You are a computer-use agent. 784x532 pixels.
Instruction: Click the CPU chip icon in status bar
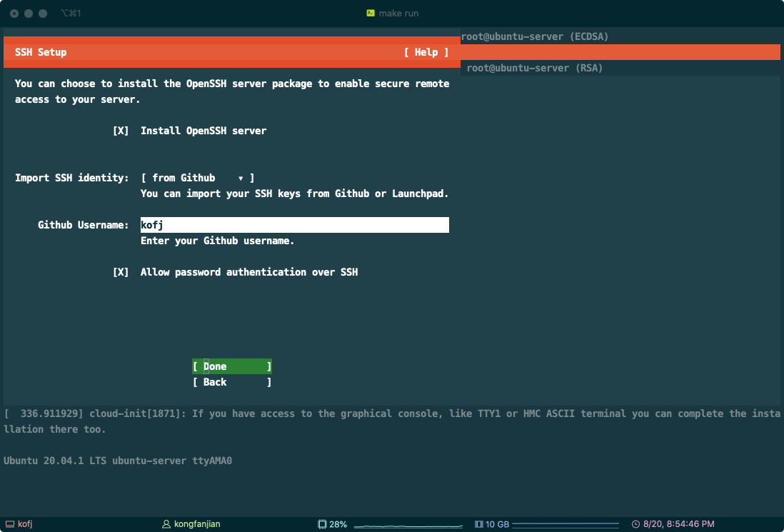click(322, 524)
